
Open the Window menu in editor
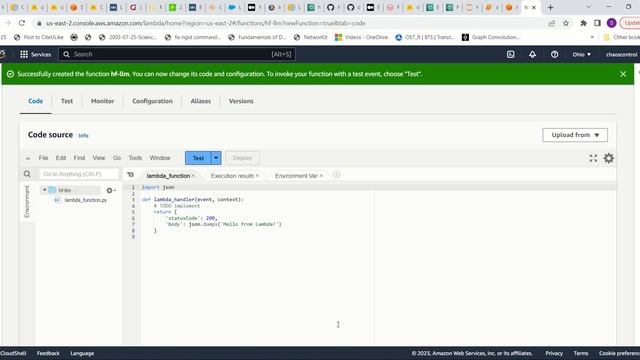click(x=160, y=158)
